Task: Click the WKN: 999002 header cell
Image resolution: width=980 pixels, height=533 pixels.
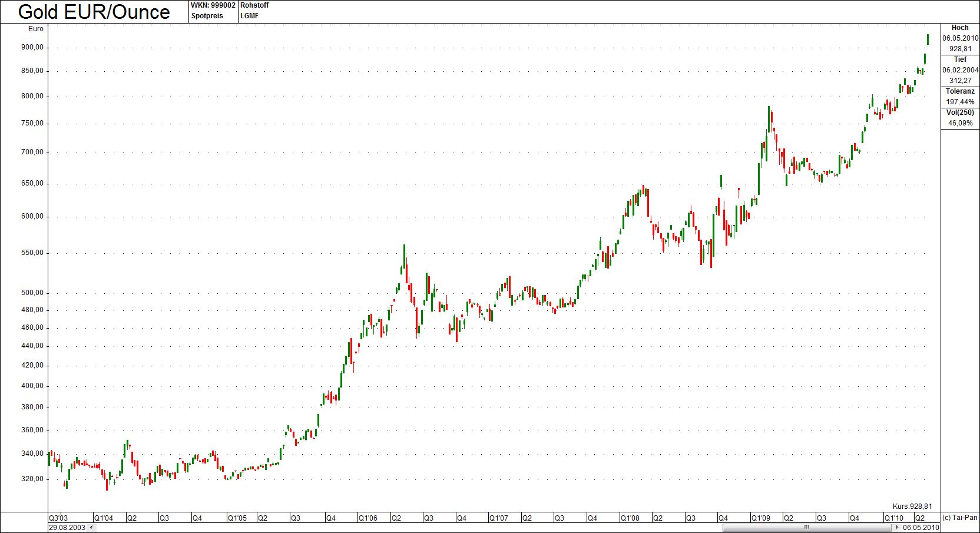Action: [213, 5]
